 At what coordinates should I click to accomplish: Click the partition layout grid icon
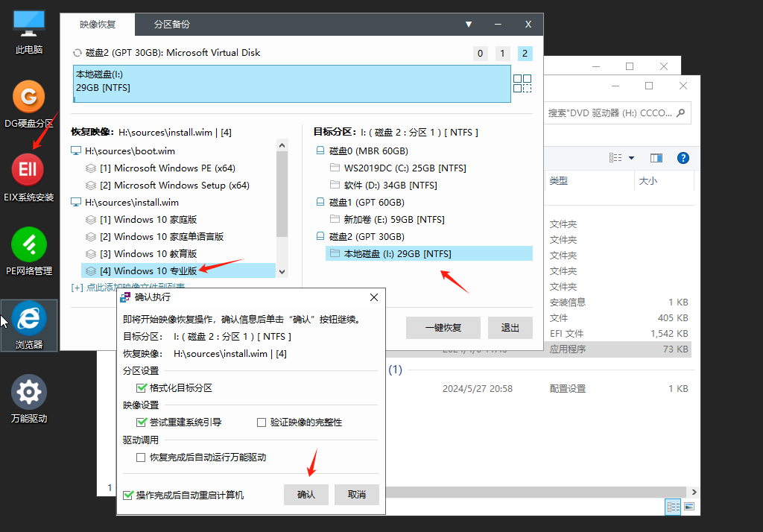(x=522, y=83)
